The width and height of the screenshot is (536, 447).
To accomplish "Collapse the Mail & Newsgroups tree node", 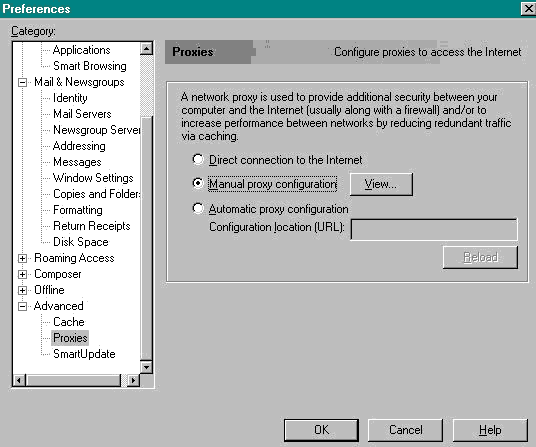I will coord(22,82).
